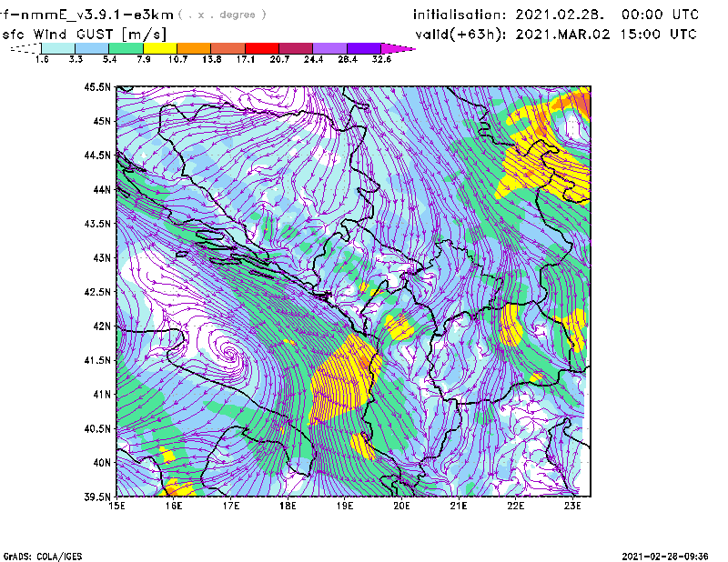Click the legend value 7.9
This screenshot has height=562, width=728.
[x=144, y=59]
